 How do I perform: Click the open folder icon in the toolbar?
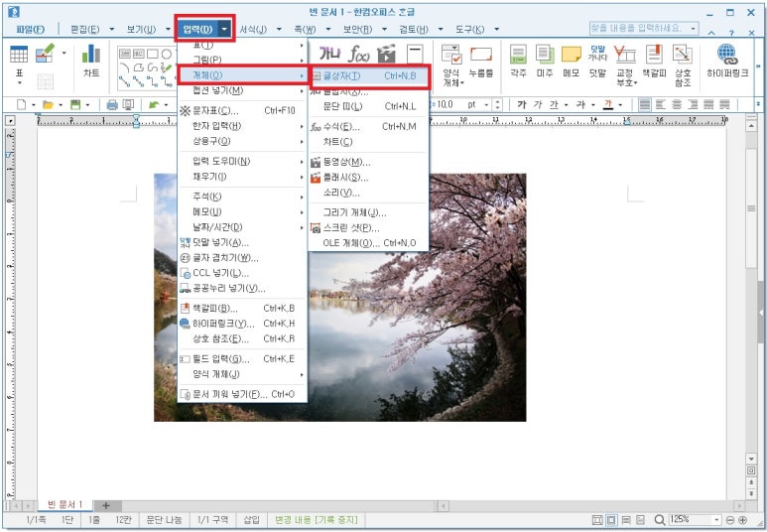pos(48,105)
